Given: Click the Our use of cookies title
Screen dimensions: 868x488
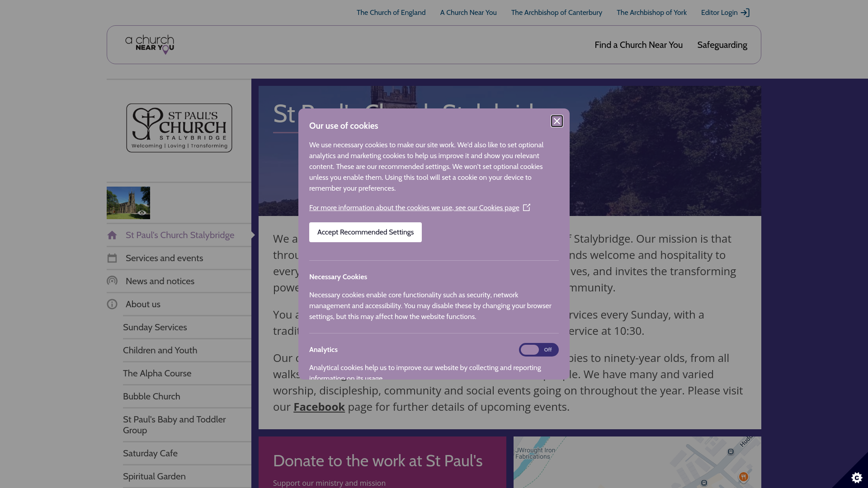Looking at the screenshot, I should pos(344,126).
